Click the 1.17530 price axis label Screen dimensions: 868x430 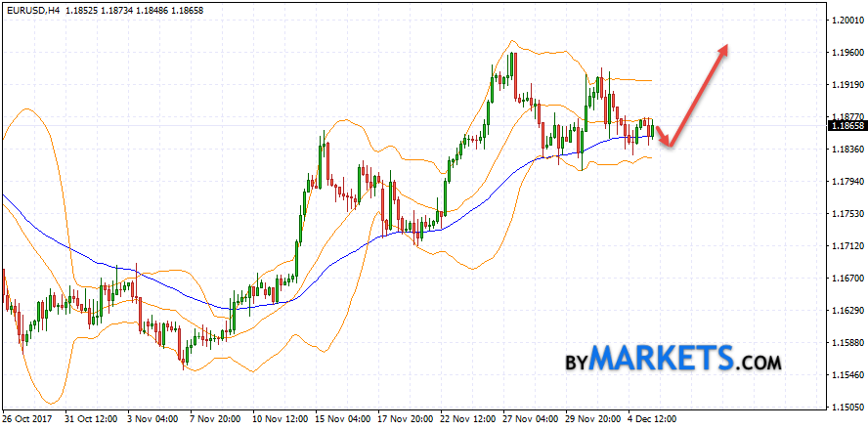[x=846, y=214]
